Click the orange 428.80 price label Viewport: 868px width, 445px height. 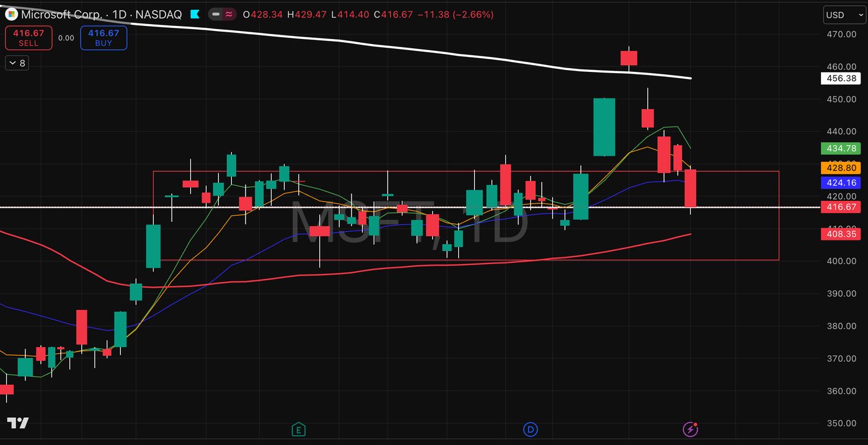coord(841,167)
